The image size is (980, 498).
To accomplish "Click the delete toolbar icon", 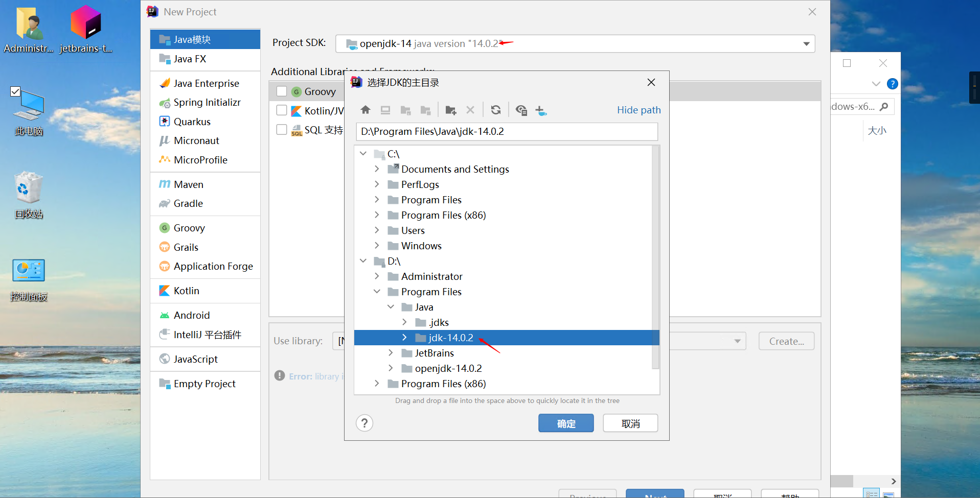I will 470,110.
